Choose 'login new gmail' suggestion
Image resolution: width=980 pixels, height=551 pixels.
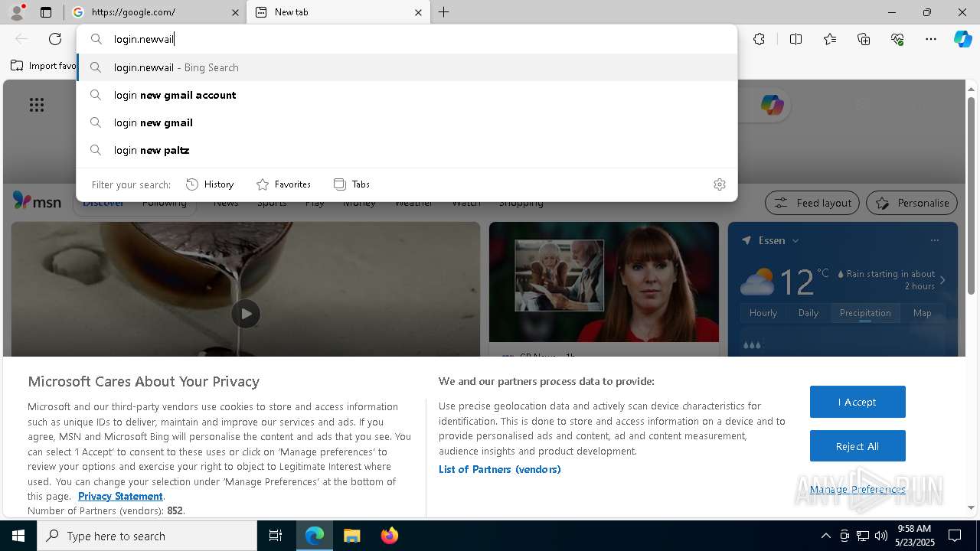(x=407, y=122)
